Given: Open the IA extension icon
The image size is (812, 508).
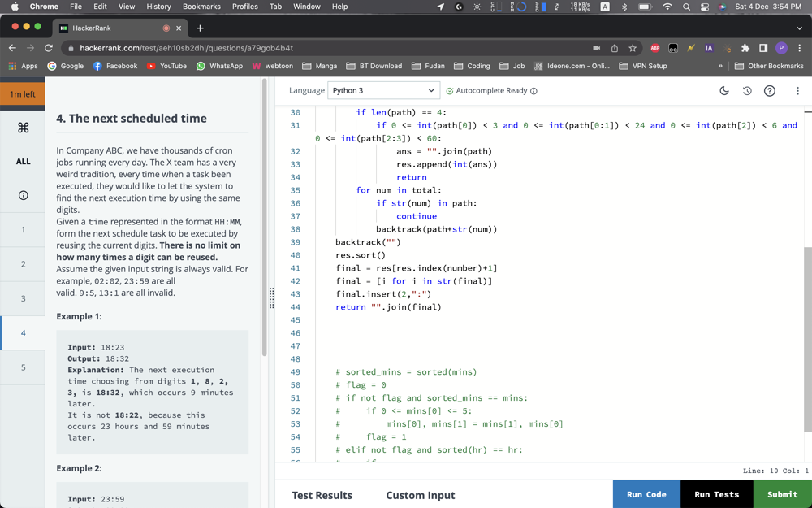Looking at the screenshot, I should (709, 48).
